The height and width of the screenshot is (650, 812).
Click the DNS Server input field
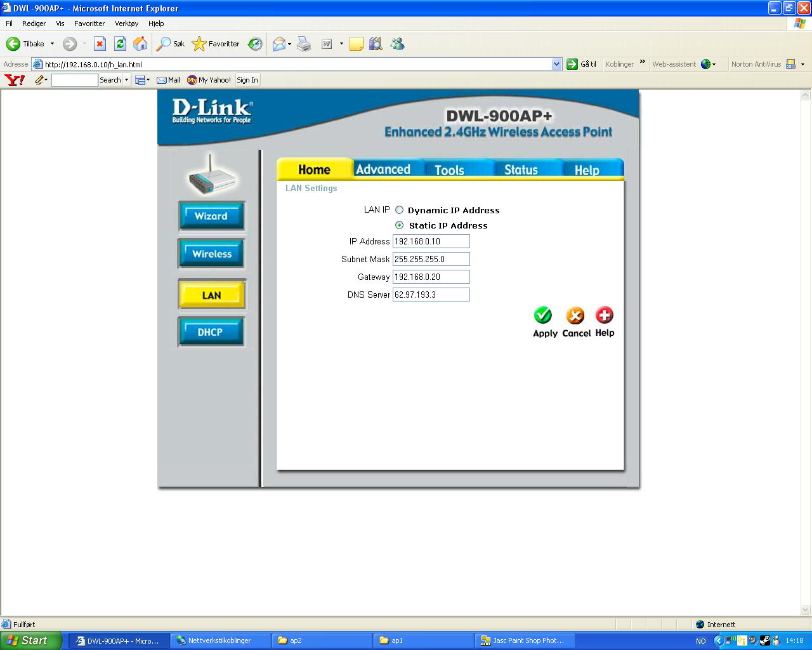pyautogui.click(x=431, y=295)
